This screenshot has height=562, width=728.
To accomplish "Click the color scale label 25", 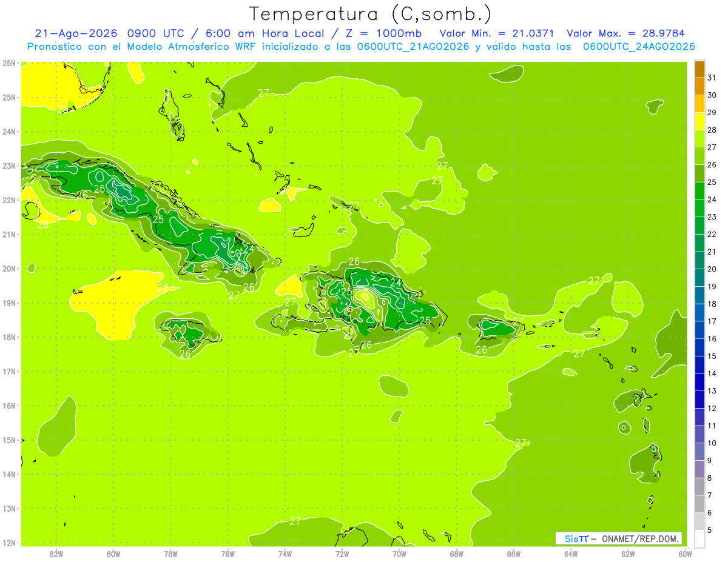I will coord(712,182).
